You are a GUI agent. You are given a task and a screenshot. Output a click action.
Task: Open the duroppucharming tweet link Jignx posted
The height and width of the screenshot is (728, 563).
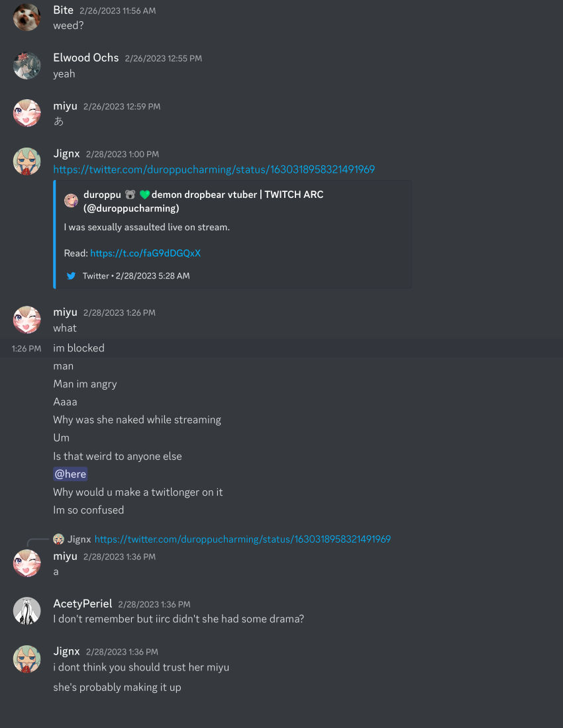coord(214,169)
